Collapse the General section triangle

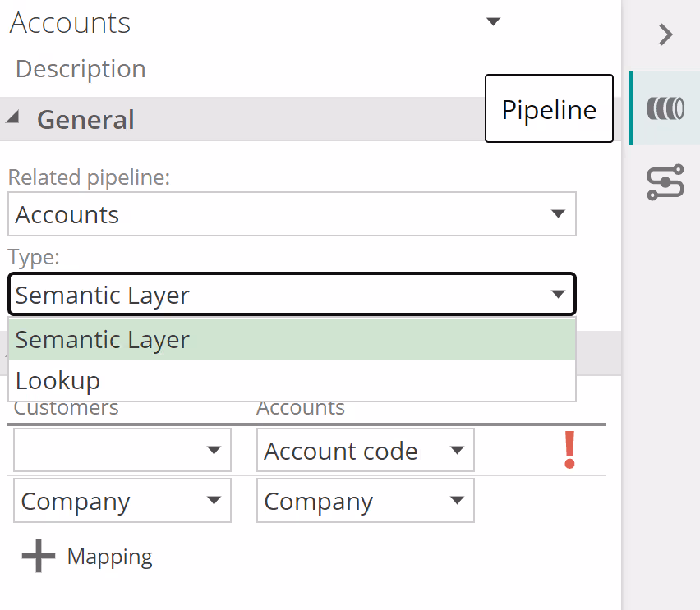pyautogui.click(x=12, y=118)
